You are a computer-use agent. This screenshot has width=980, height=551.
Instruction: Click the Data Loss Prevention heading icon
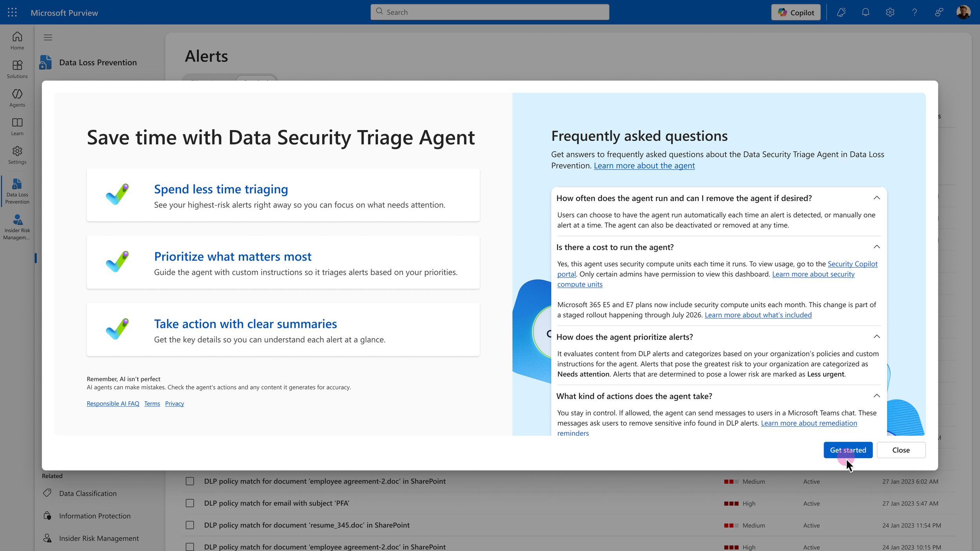coord(45,62)
